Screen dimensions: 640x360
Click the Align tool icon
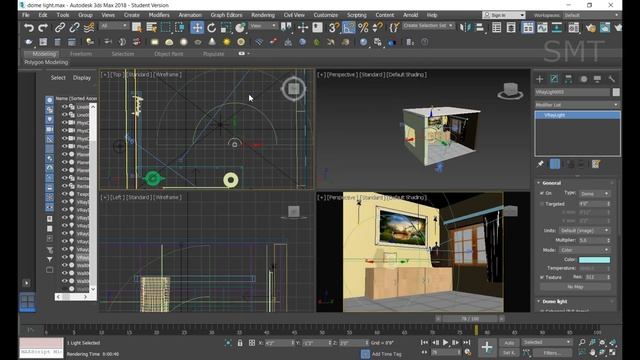point(480,27)
